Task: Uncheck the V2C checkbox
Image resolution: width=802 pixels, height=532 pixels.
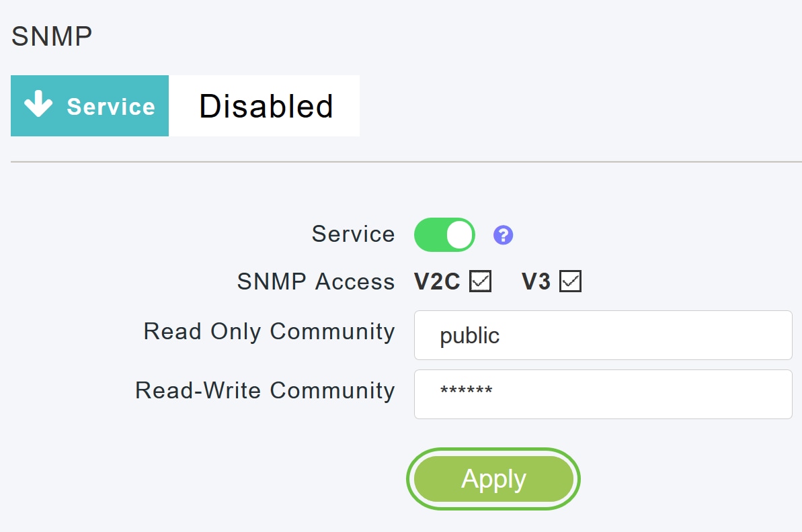Action: (481, 282)
